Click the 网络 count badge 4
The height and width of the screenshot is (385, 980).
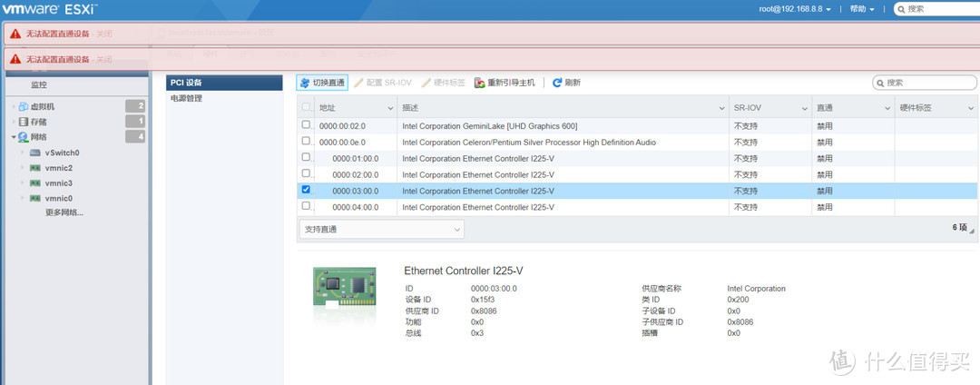pos(135,136)
